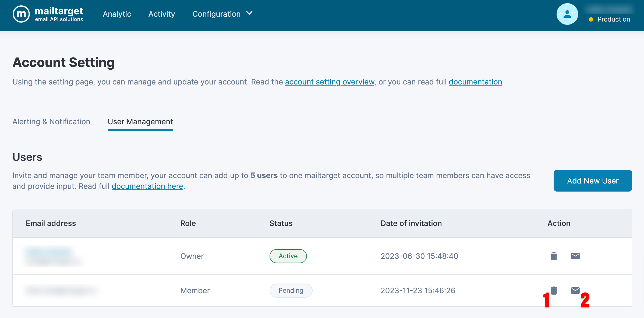Open the Configuration menu
The height and width of the screenshot is (318, 644).
coord(216,14)
